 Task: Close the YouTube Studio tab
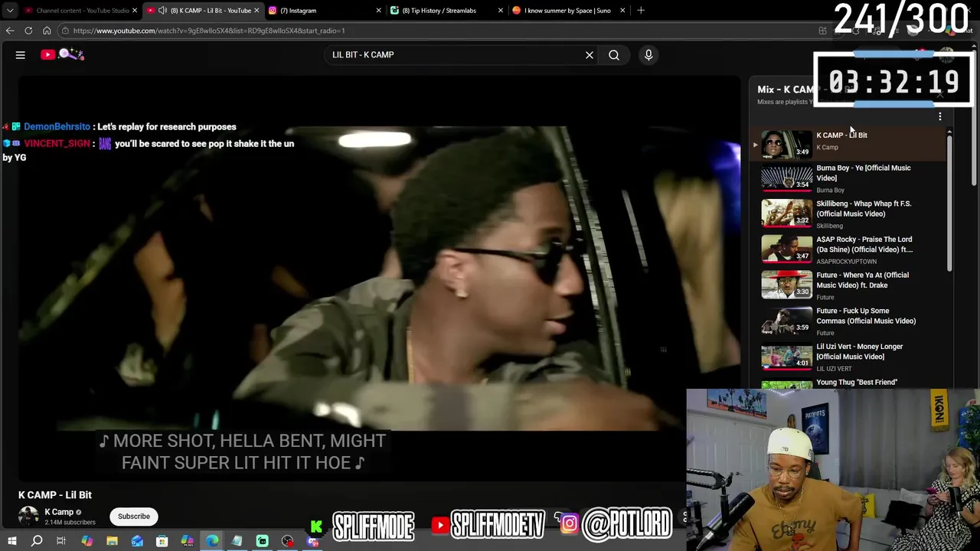click(135, 11)
